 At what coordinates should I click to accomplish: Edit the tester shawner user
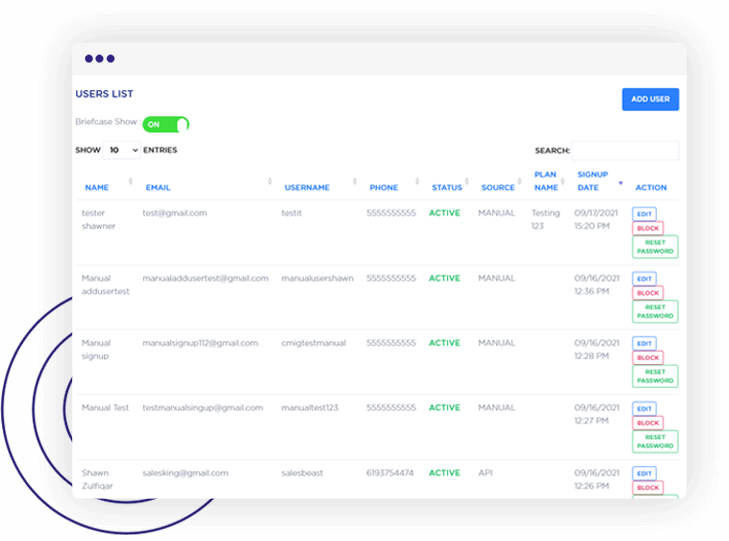[x=644, y=214]
